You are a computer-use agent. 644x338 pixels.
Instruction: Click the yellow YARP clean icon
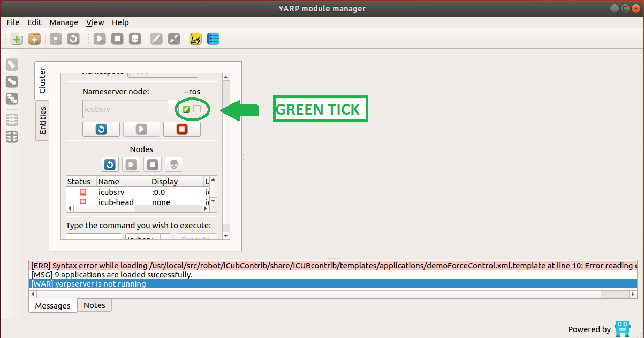[x=195, y=39]
